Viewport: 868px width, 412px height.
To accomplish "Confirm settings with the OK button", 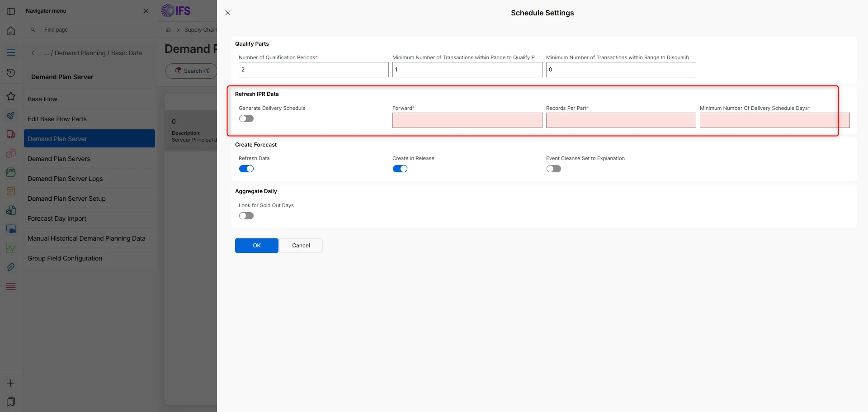I will (x=257, y=246).
